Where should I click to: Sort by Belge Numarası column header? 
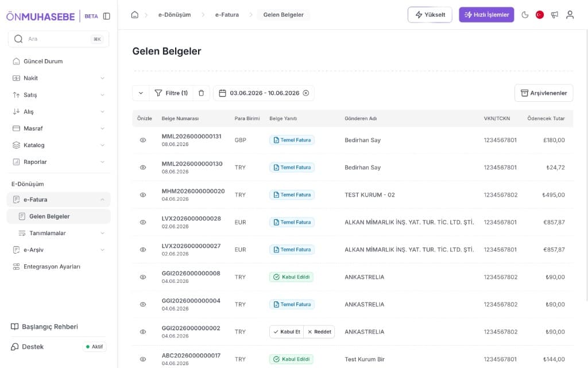pos(180,118)
